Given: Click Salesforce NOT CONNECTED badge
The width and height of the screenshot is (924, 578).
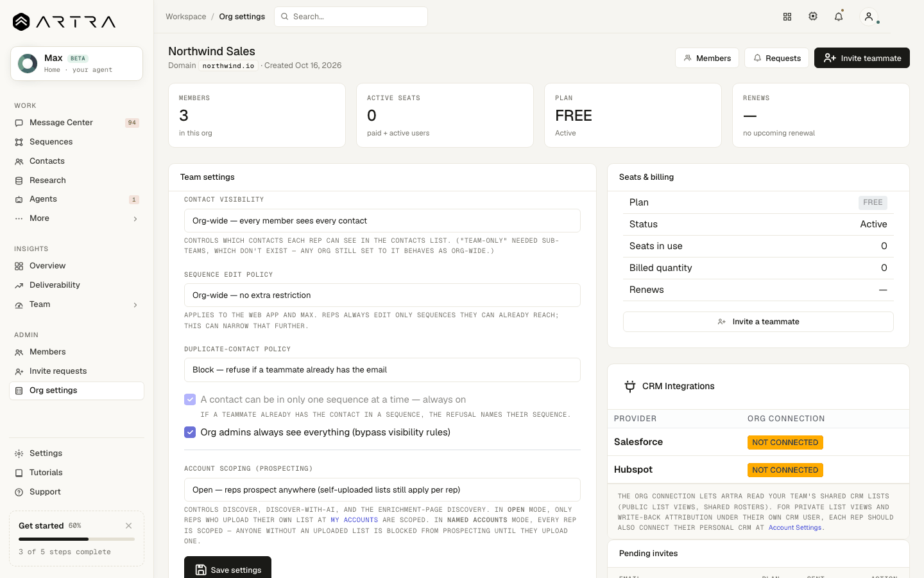Looking at the screenshot, I should pyautogui.click(x=785, y=442).
